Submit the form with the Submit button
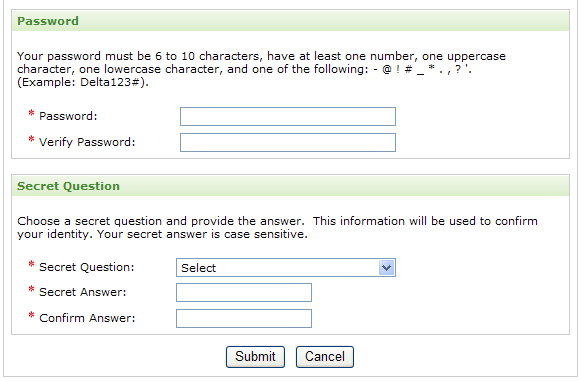The width and height of the screenshot is (581, 381). (x=255, y=357)
